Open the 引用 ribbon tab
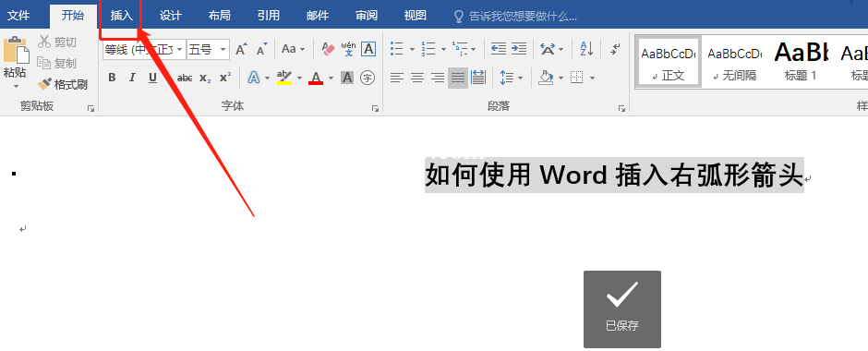The image size is (868, 351). click(x=269, y=16)
